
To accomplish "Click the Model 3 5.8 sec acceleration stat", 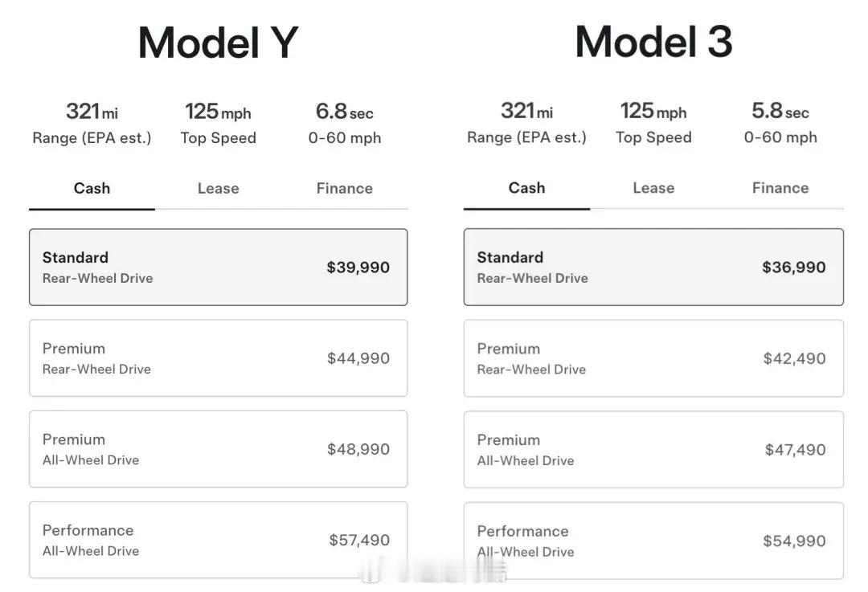I will pyautogui.click(x=780, y=123).
